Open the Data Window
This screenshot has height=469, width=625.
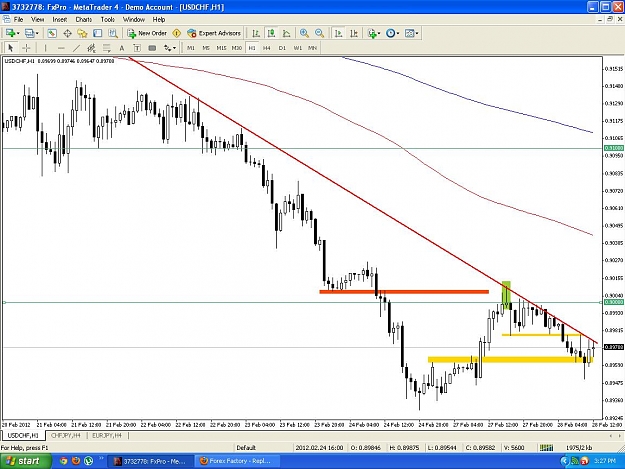(67, 33)
